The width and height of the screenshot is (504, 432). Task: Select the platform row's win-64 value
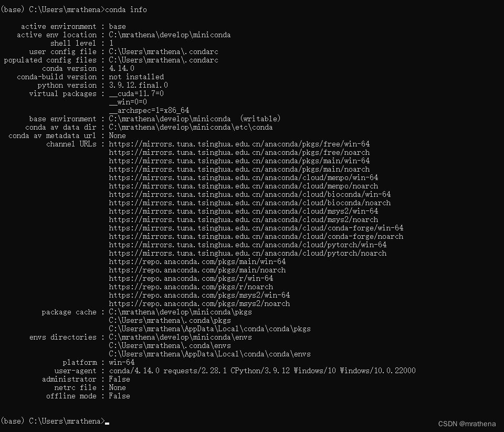(x=121, y=362)
